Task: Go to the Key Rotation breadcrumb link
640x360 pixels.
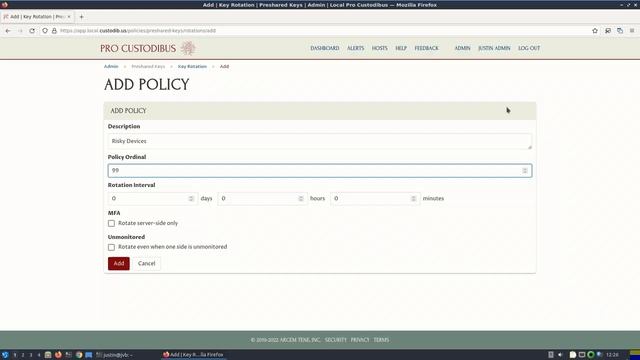Action: (192, 66)
